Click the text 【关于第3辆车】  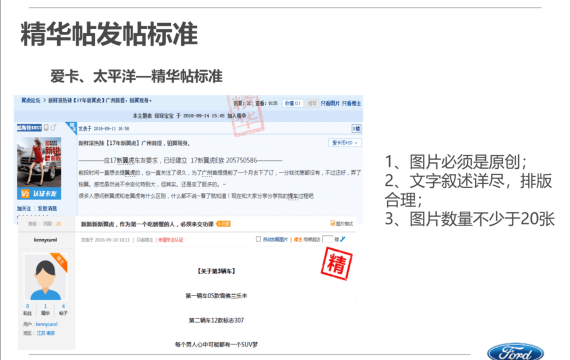216,271
